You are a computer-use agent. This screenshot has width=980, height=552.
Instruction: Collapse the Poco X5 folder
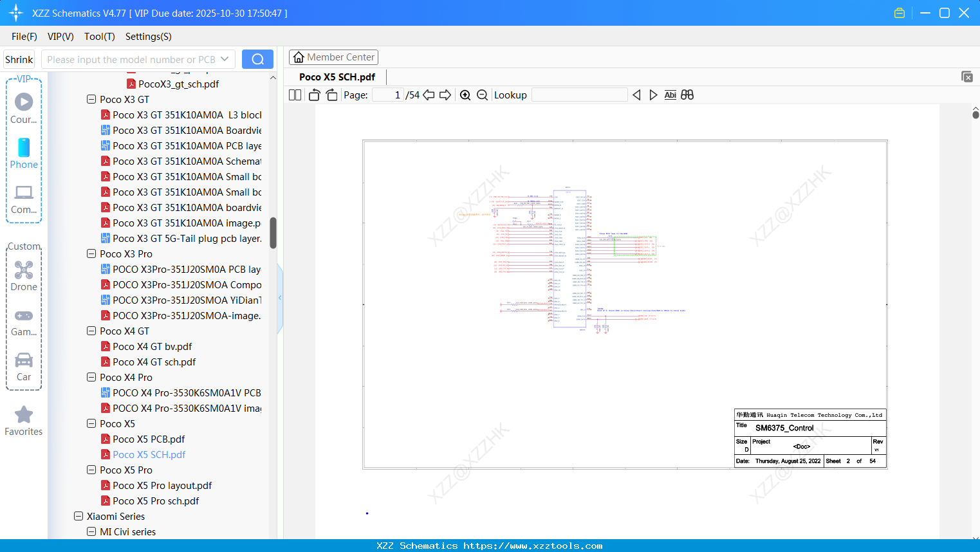click(91, 424)
